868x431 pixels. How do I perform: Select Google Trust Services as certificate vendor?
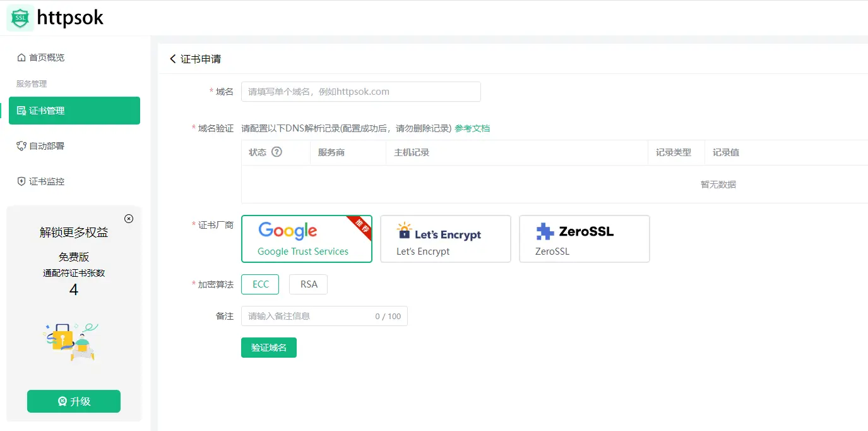coord(306,239)
